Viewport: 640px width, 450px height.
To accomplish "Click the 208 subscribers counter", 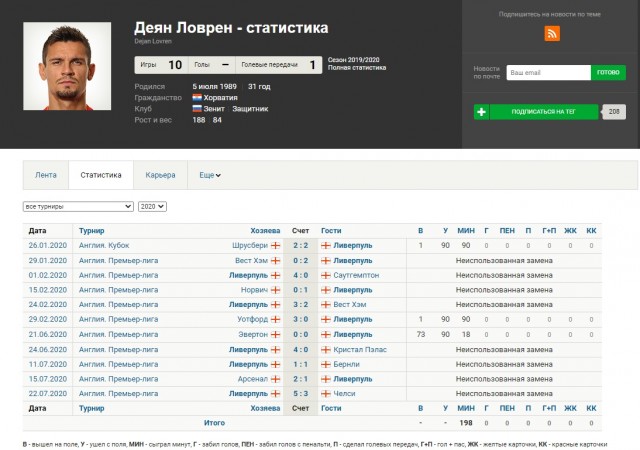I will (x=614, y=111).
